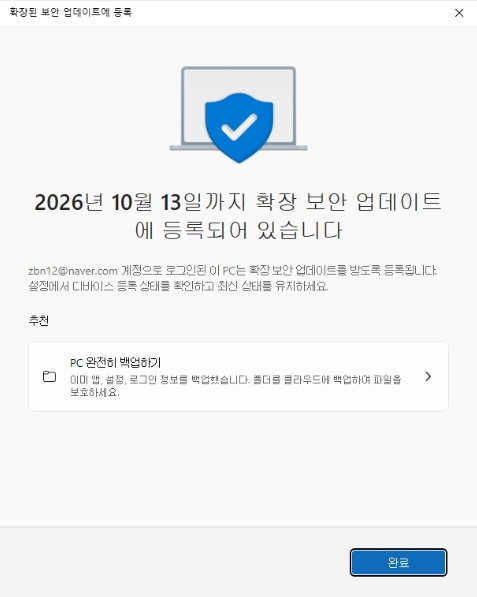The width and height of the screenshot is (477, 597).
Task: Click backup card description about cloud folders
Action: pos(235,380)
